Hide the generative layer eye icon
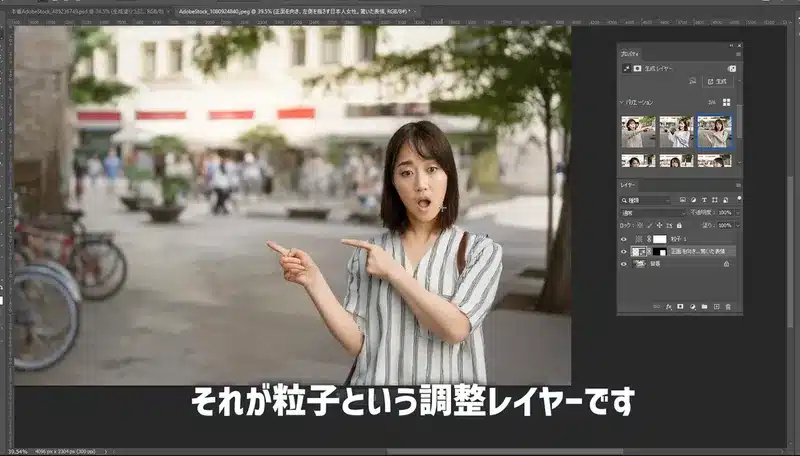This screenshot has width=800, height=456. pos(624,252)
